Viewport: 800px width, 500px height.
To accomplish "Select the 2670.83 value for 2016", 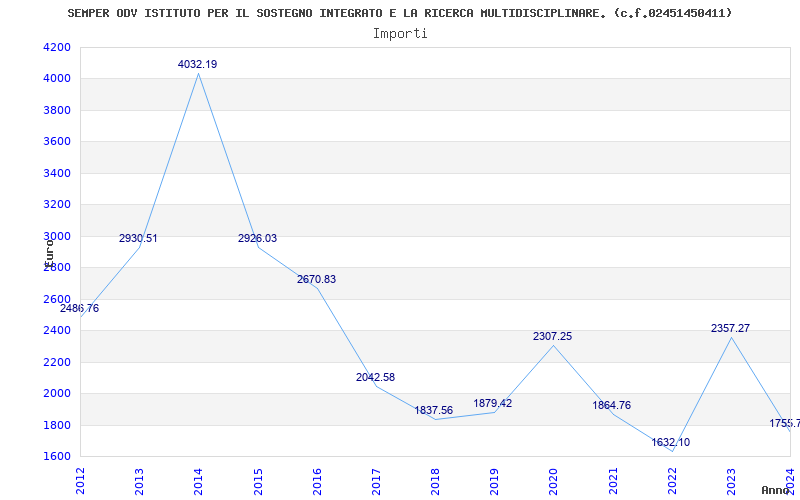I will tap(316, 280).
